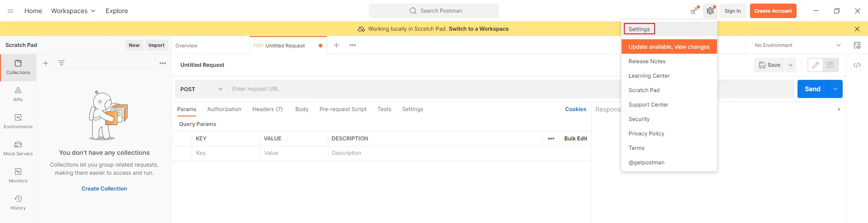Focus the Search Postman field

coord(434,11)
